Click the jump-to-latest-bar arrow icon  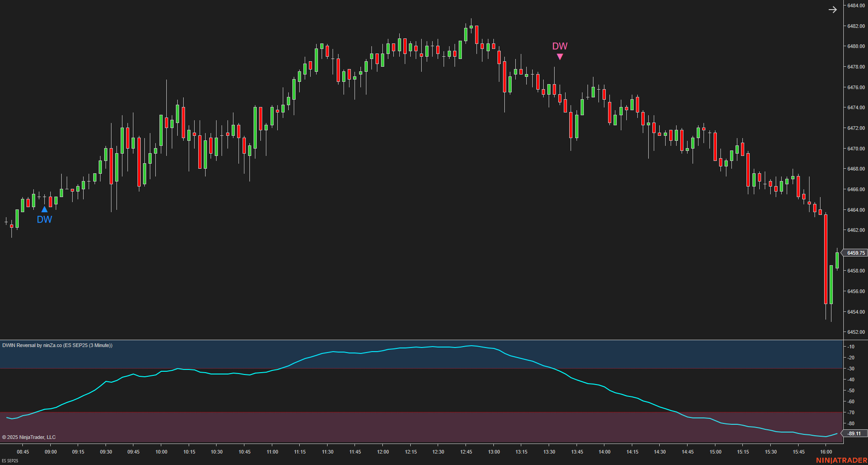click(832, 9)
